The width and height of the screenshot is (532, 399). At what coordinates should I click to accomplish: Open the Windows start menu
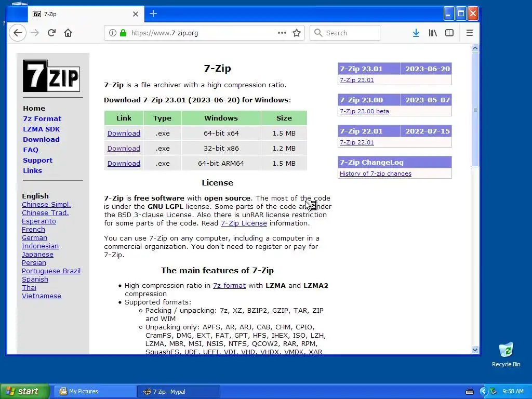pyautogui.click(x=24, y=392)
